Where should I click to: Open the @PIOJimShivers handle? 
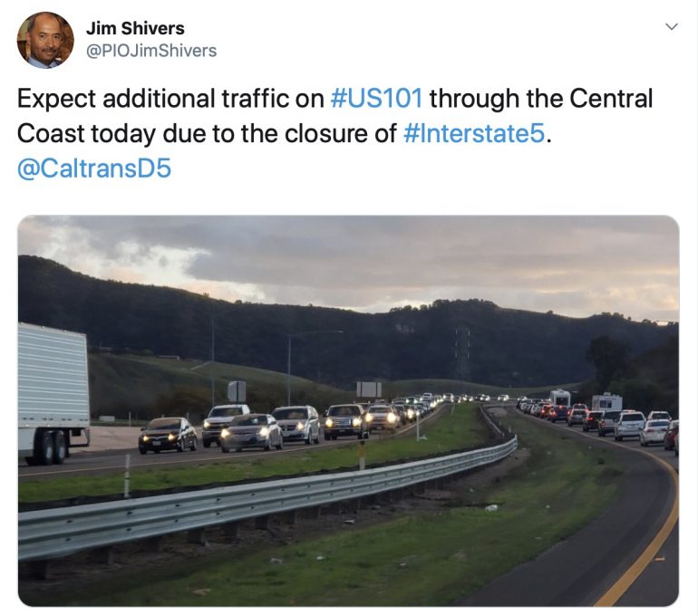coord(150,51)
